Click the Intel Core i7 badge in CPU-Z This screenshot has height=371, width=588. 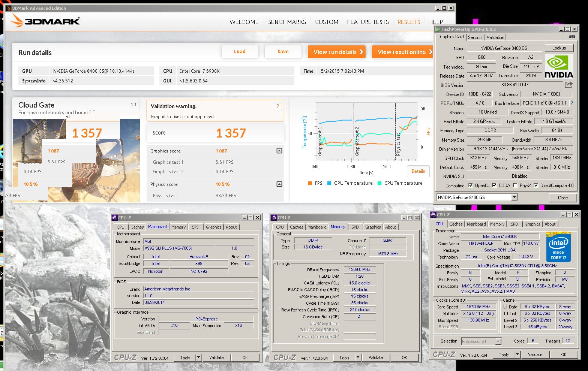(558, 247)
